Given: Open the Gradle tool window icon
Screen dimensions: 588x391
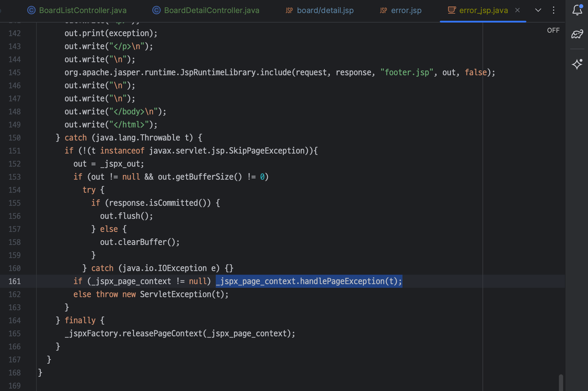Looking at the screenshot, I should [577, 34].
